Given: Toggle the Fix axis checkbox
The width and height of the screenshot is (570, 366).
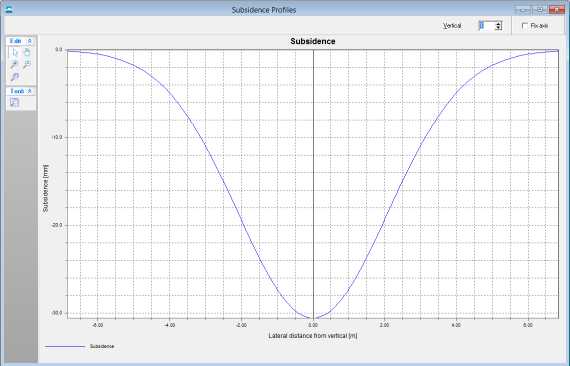Looking at the screenshot, I should (525, 26).
